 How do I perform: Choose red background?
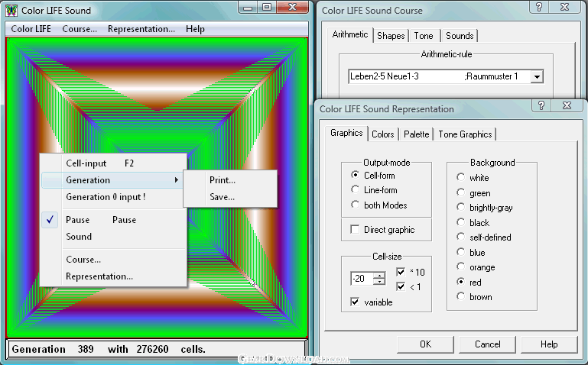point(469,283)
